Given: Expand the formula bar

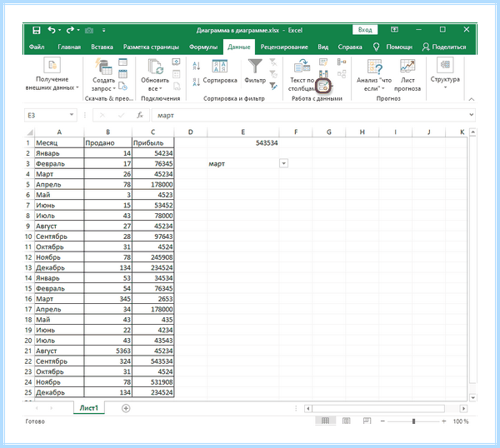Looking at the screenshot, I should click(x=472, y=115).
